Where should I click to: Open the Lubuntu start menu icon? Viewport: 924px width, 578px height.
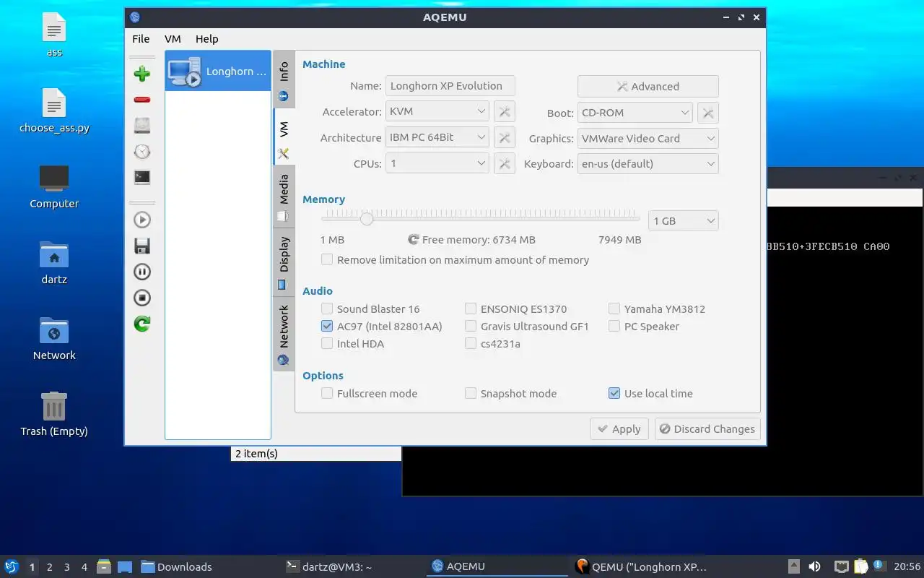(x=12, y=566)
